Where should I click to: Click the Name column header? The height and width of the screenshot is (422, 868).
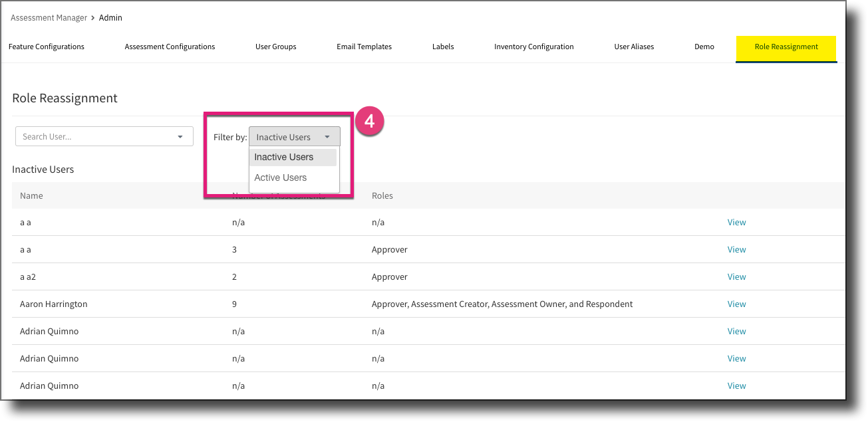(x=31, y=195)
